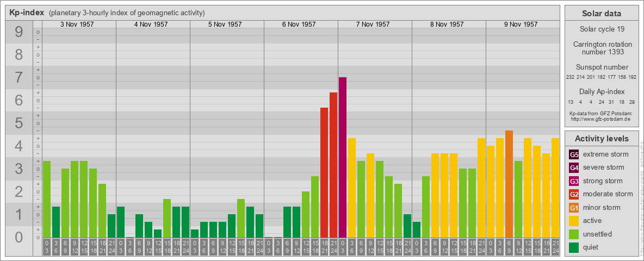Click the Kp axis label 5
Image resolution: width=644 pixels, height=261 pixels.
pos(18,123)
